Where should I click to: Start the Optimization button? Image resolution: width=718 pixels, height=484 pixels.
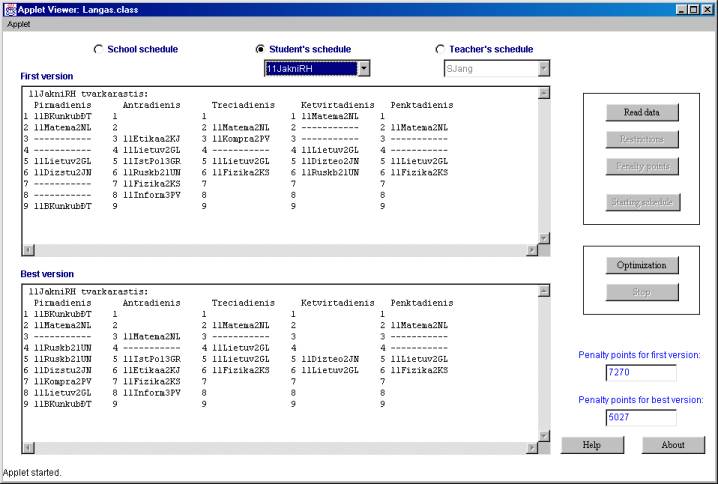(641, 266)
